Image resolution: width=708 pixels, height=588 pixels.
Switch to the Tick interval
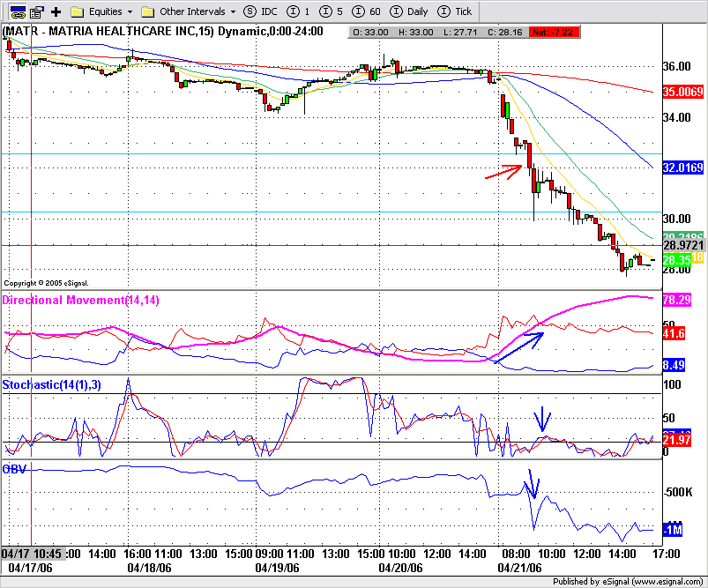455,11
